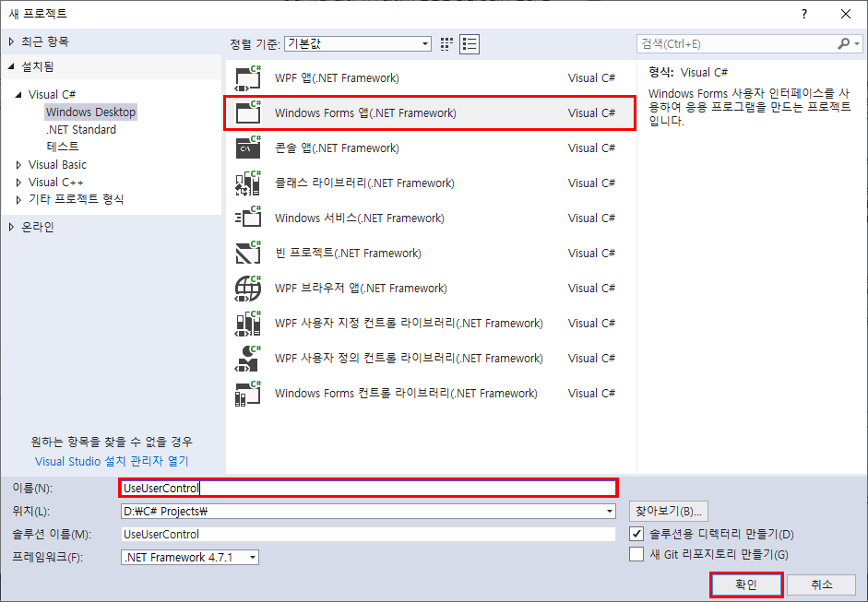
Task: Select Windows Desktop tree item
Action: pos(90,112)
